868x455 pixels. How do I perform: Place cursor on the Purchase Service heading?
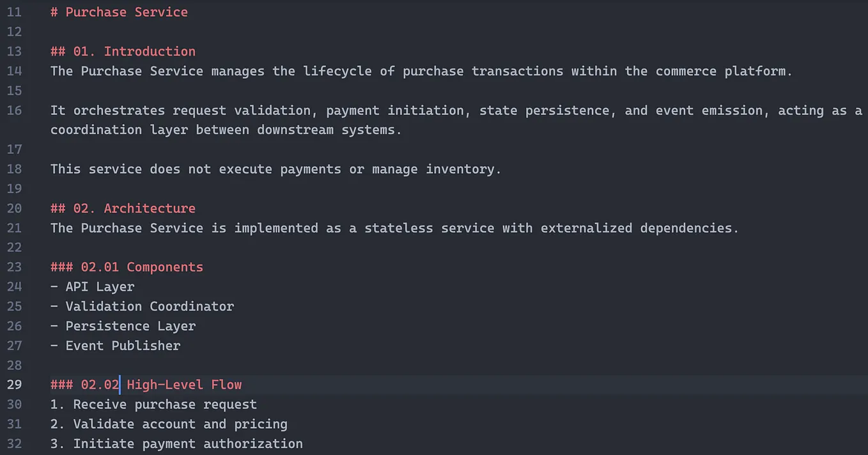119,12
